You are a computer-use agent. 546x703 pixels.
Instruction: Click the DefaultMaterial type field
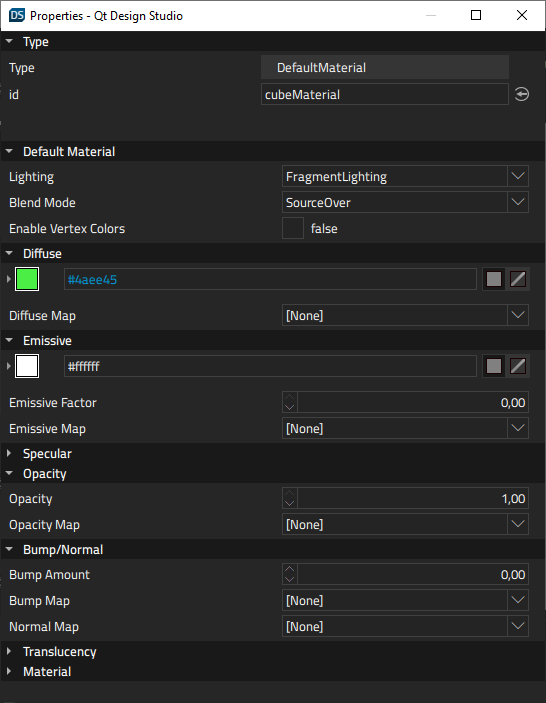click(x=385, y=67)
